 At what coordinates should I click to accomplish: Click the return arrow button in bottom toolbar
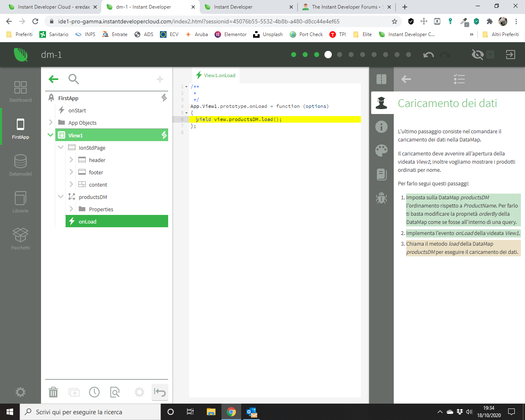point(160,392)
